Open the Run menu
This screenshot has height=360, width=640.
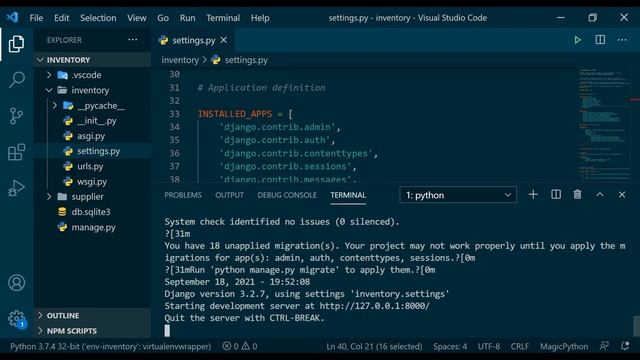coord(187,18)
